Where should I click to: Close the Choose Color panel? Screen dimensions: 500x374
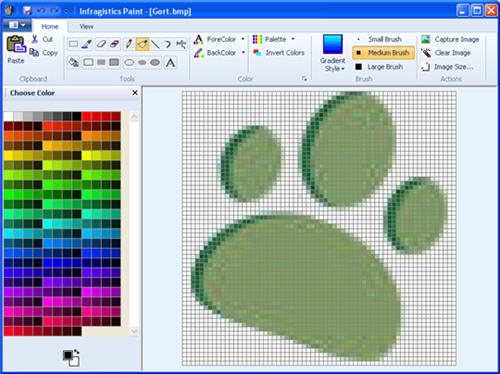pyautogui.click(x=135, y=93)
